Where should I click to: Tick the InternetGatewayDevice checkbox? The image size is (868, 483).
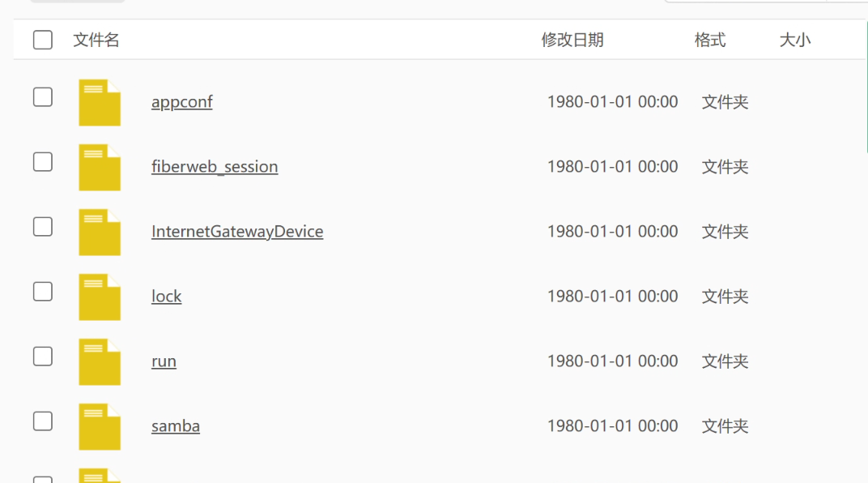43,227
